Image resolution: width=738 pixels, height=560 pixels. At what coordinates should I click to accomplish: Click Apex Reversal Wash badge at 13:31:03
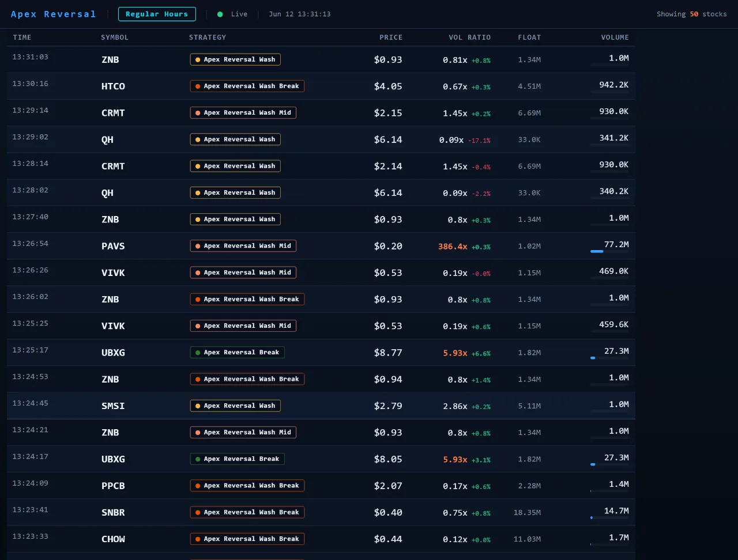tap(235, 59)
